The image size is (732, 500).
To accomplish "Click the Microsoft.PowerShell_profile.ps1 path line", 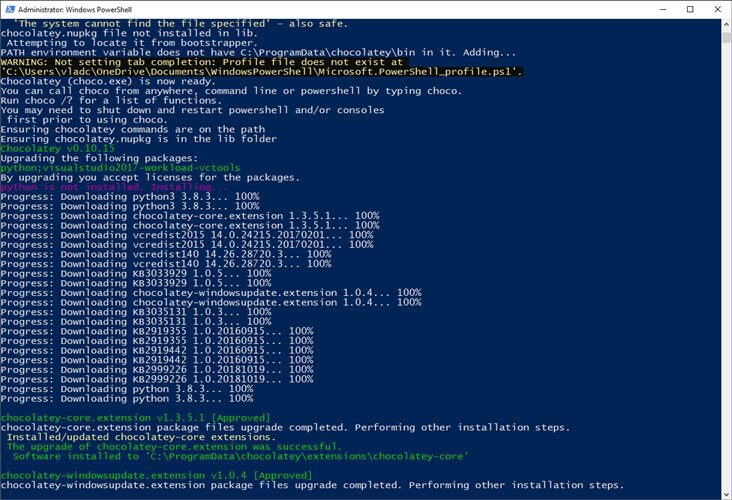I will [x=261, y=72].
